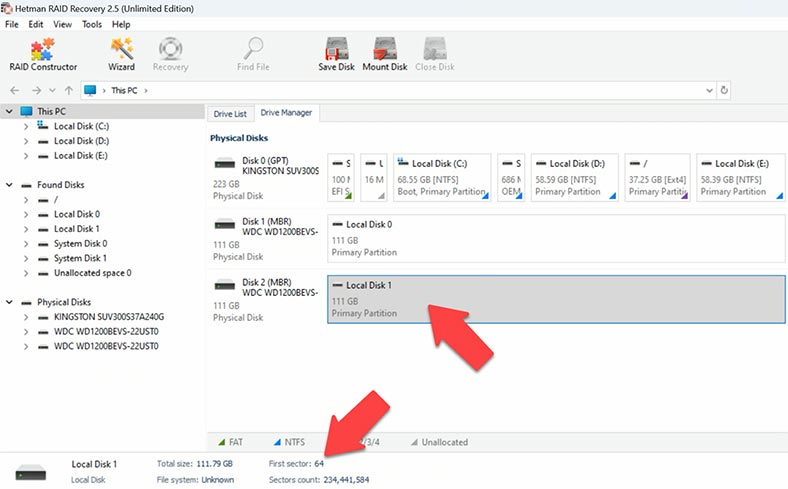Select System Disk 1 tree item
Viewport: 788px width, 489px height.
(x=80, y=258)
